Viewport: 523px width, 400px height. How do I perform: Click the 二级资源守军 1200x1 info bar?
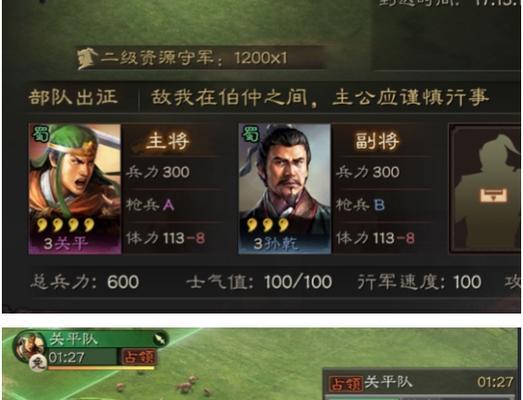pyautogui.click(x=200, y=58)
